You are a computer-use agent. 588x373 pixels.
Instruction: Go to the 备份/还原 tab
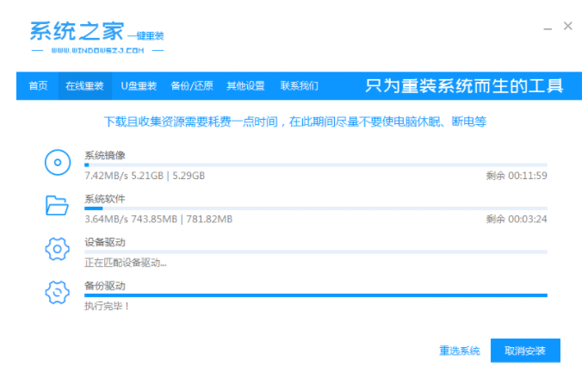point(192,86)
